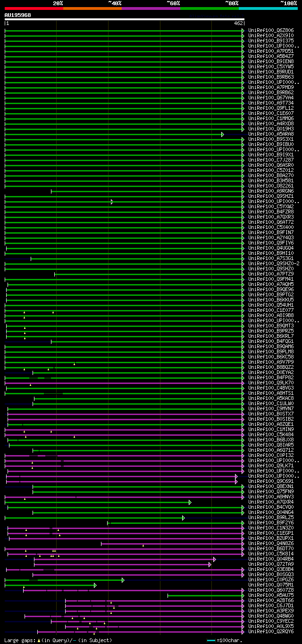Select the query name AU195968
Viewport: 302px width, 644px height.
coord(18,15)
